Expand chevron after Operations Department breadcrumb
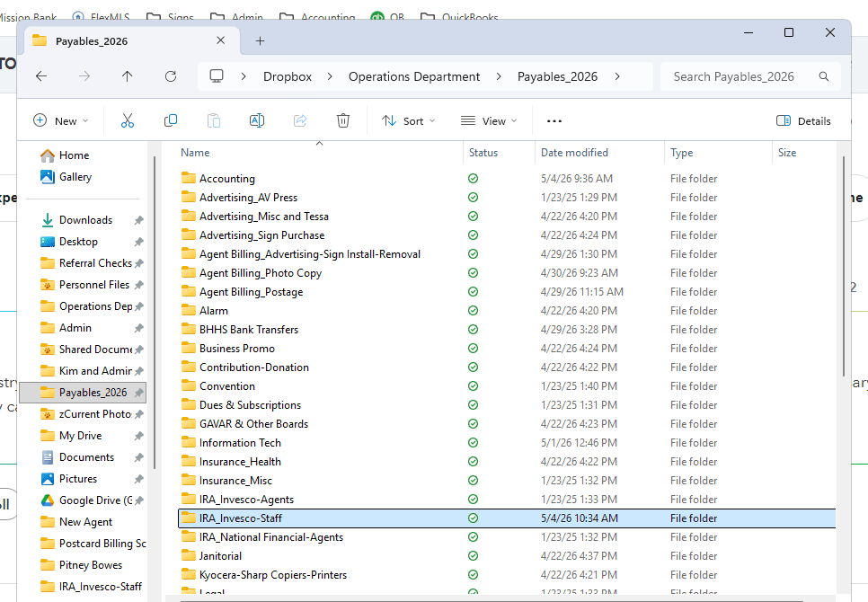 point(498,76)
